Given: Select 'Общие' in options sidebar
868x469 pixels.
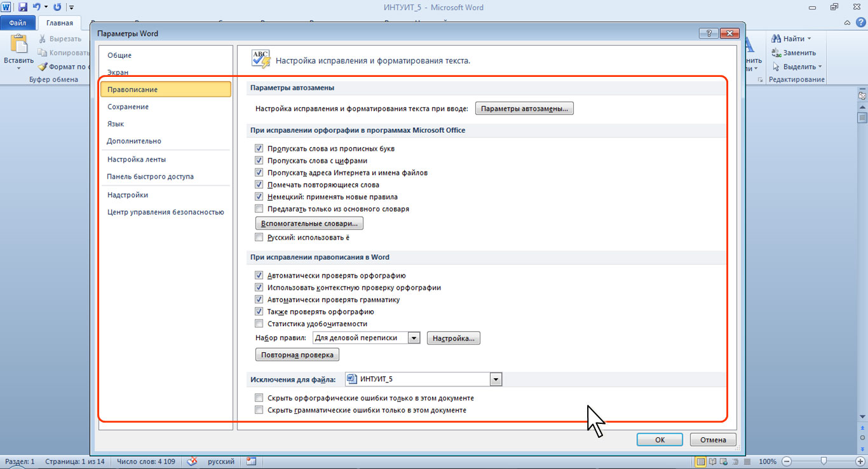Looking at the screenshot, I should click(165, 55).
